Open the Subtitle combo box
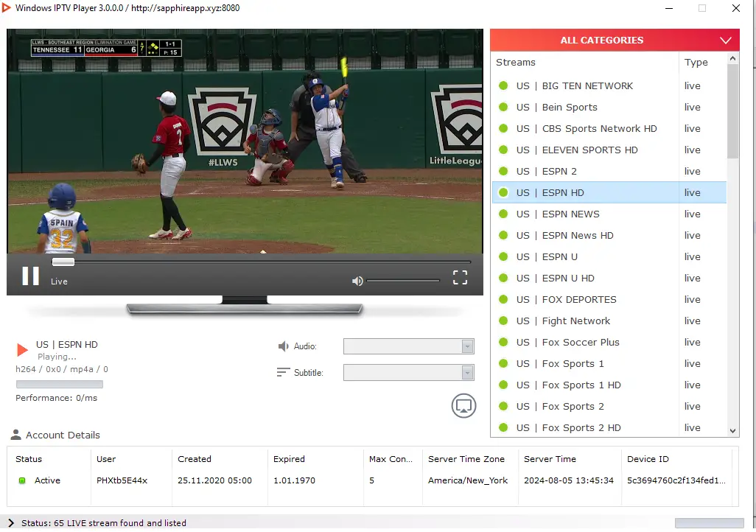This screenshot has width=756, height=532. pyautogui.click(x=408, y=372)
